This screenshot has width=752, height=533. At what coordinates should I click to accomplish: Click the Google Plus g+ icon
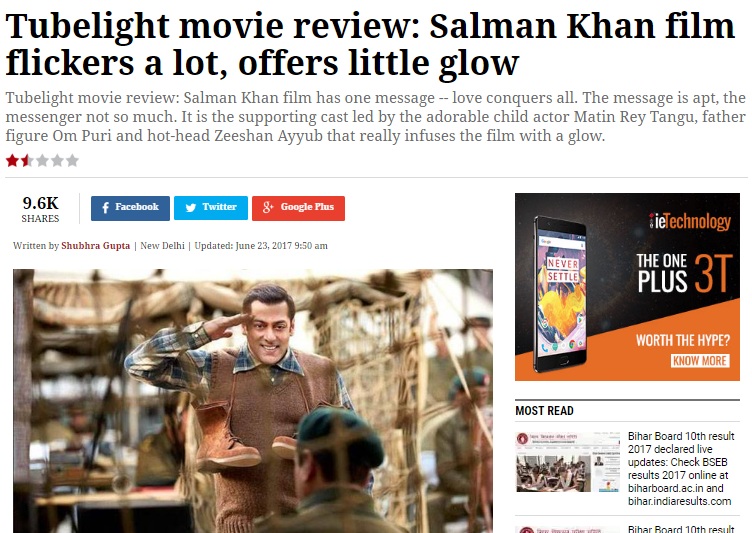click(x=268, y=207)
